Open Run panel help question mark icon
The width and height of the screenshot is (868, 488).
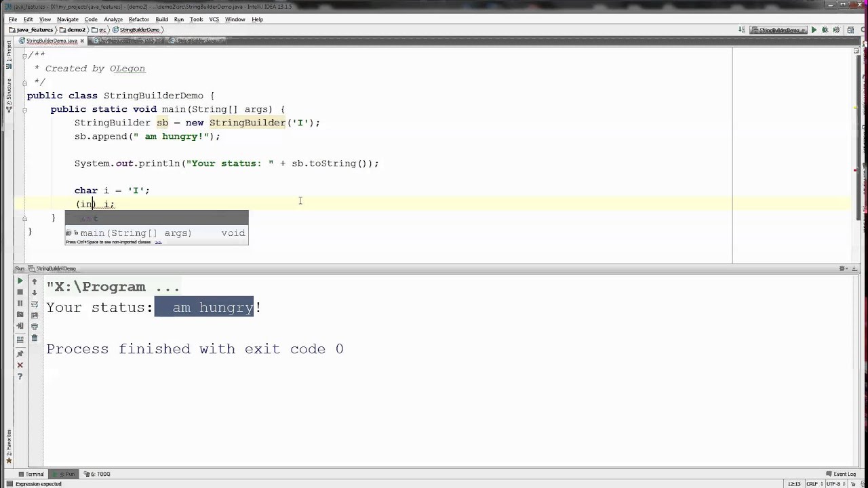[x=20, y=377]
